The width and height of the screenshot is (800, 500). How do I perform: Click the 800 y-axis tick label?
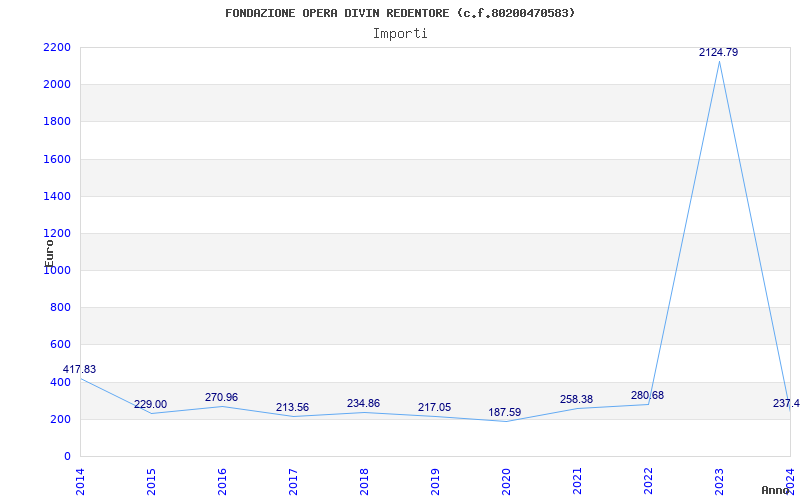(x=60, y=308)
